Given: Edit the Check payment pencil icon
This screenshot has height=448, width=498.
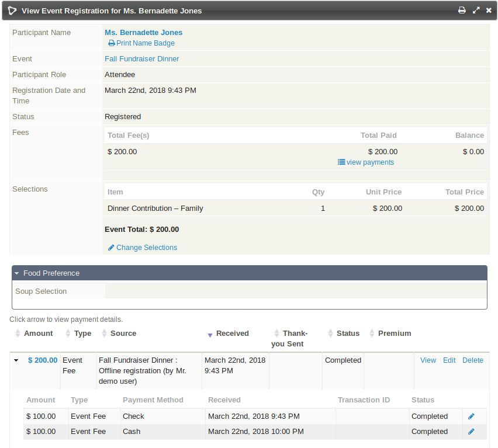Looking at the screenshot, I should [x=471, y=416].
